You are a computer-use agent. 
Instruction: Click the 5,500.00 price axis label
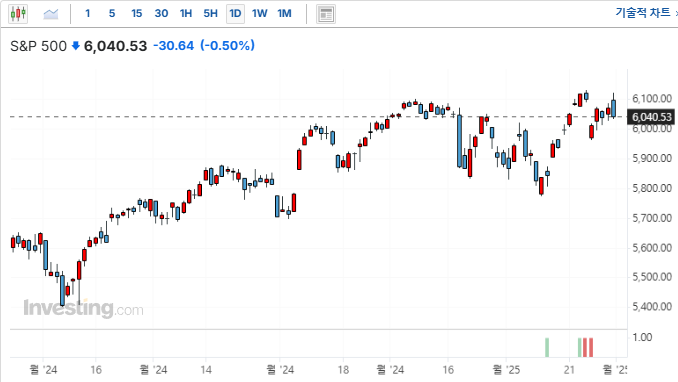coord(652,277)
